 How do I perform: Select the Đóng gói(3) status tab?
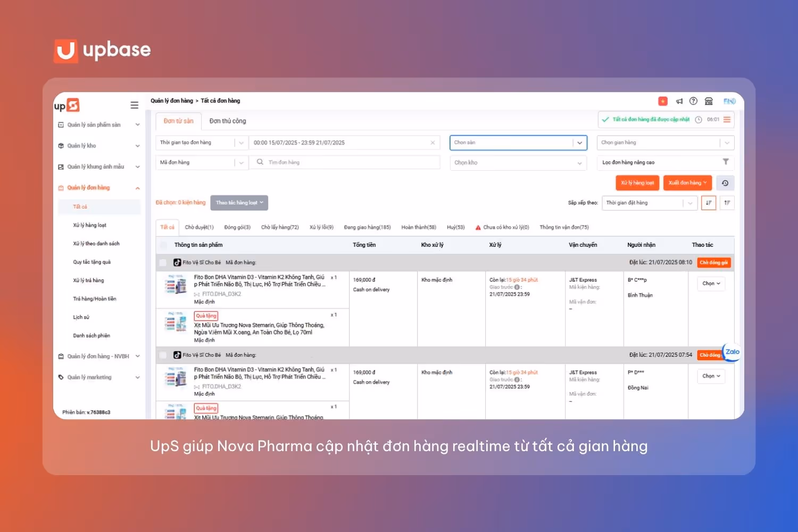tap(237, 227)
